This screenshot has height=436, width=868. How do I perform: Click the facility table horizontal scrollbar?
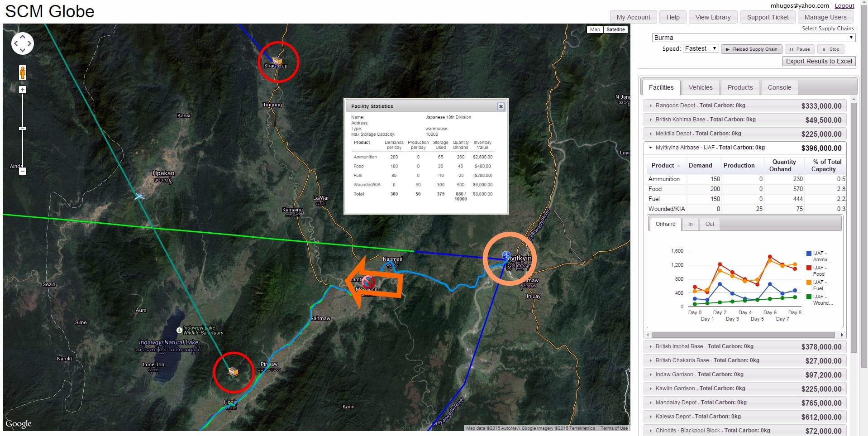tap(743, 335)
